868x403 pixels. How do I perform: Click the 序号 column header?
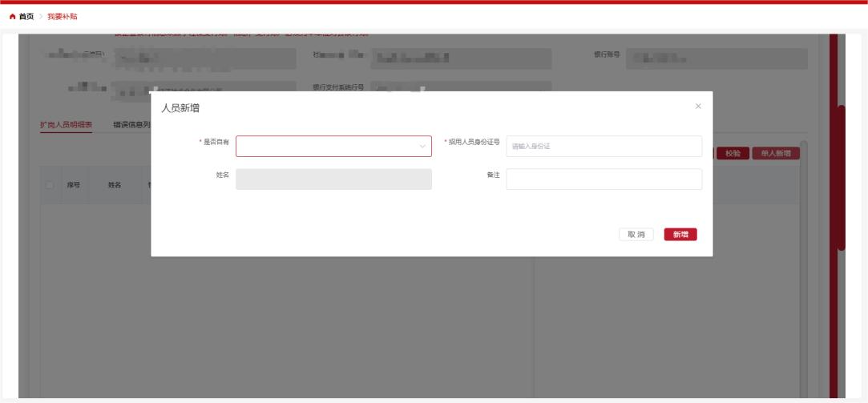pos(73,184)
